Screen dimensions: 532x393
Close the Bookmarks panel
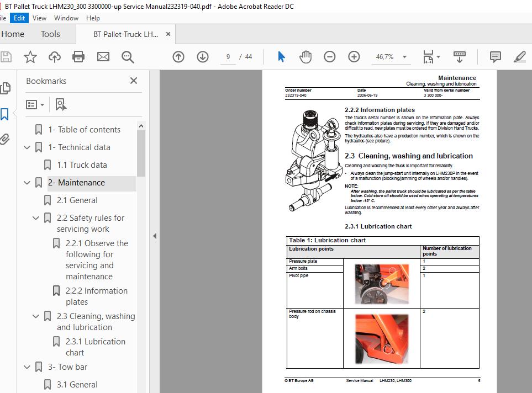point(134,81)
